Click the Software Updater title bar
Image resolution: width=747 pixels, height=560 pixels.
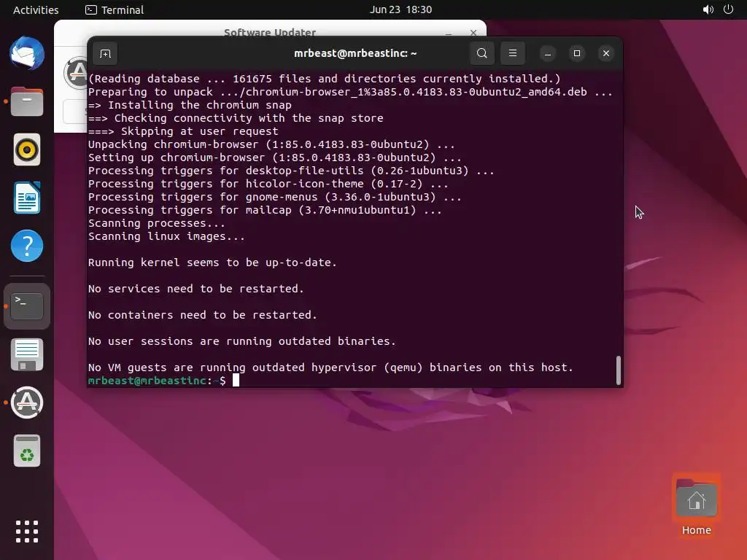(x=270, y=32)
